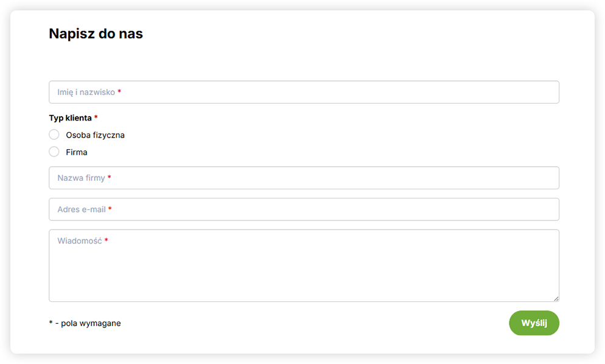Click the Wiadomość placeholder text
Viewport: 605px width, 364px height.
[x=79, y=241]
